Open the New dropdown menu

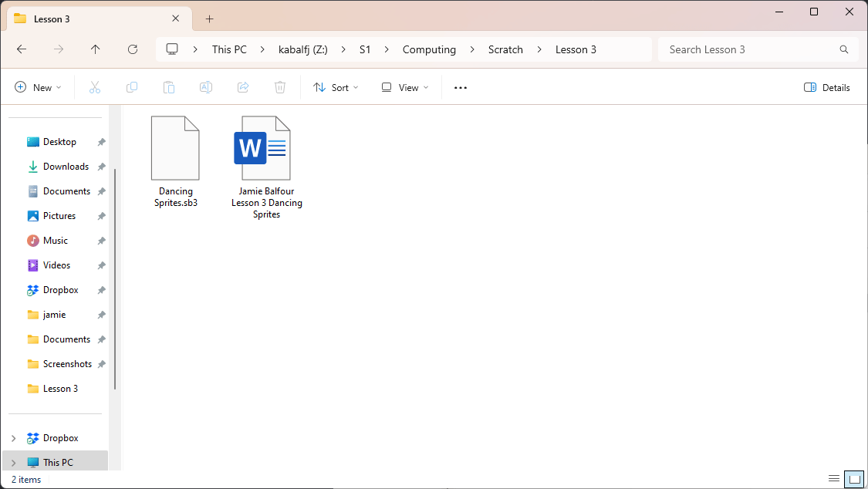38,87
